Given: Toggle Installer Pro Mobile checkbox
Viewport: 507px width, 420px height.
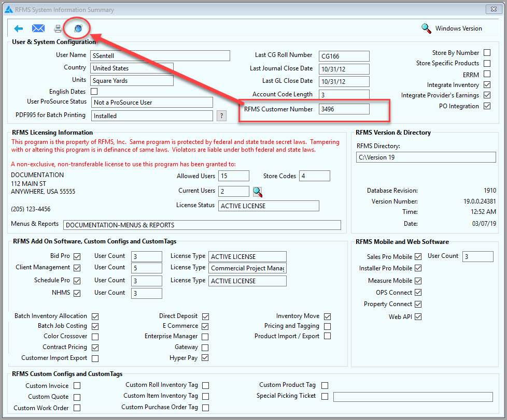Looking at the screenshot, I should tap(418, 268).
